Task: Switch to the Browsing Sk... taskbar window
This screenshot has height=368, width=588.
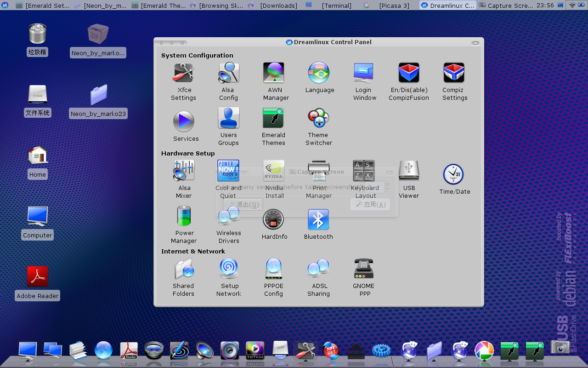Action: [216, 6]
